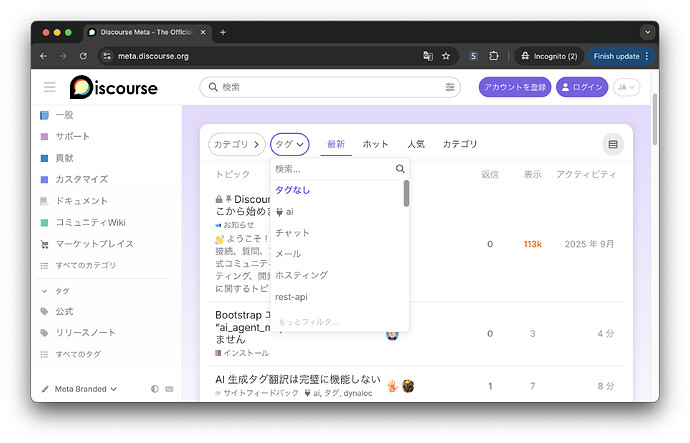690x443 pixels.
Task: Click the search magnifier icon in header
Action: [x=213, y=87]
